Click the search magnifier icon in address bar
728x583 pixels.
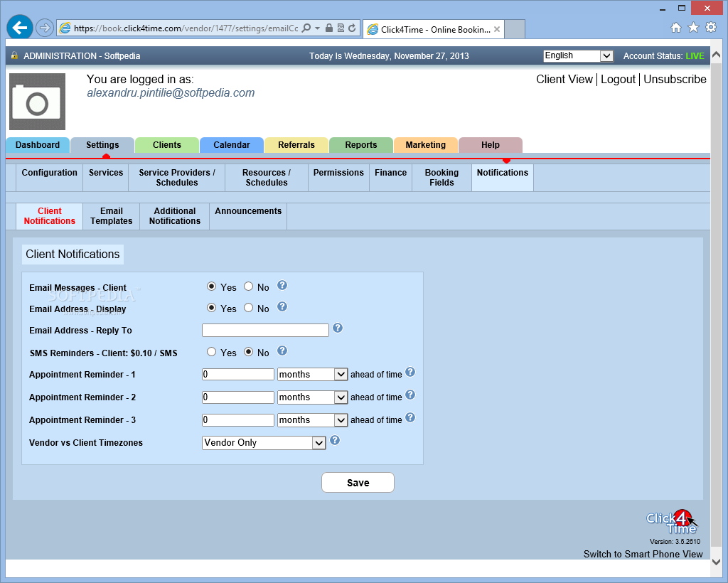coord(306,28)
